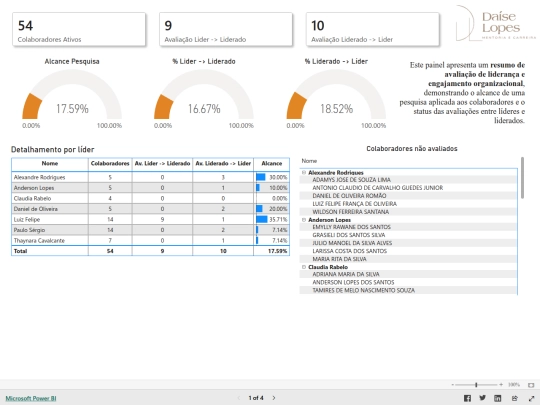Click the % Lider -> Liderado gauge

tap(204, 95)
